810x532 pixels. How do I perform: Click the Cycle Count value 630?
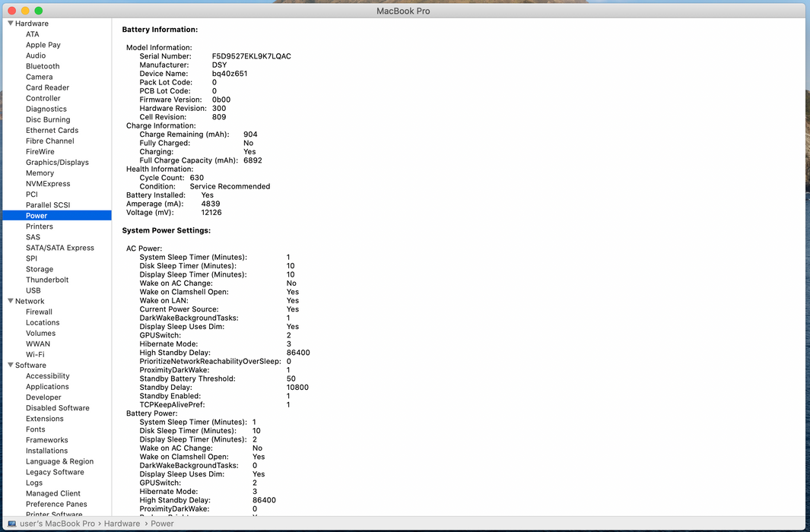[197, 178]
